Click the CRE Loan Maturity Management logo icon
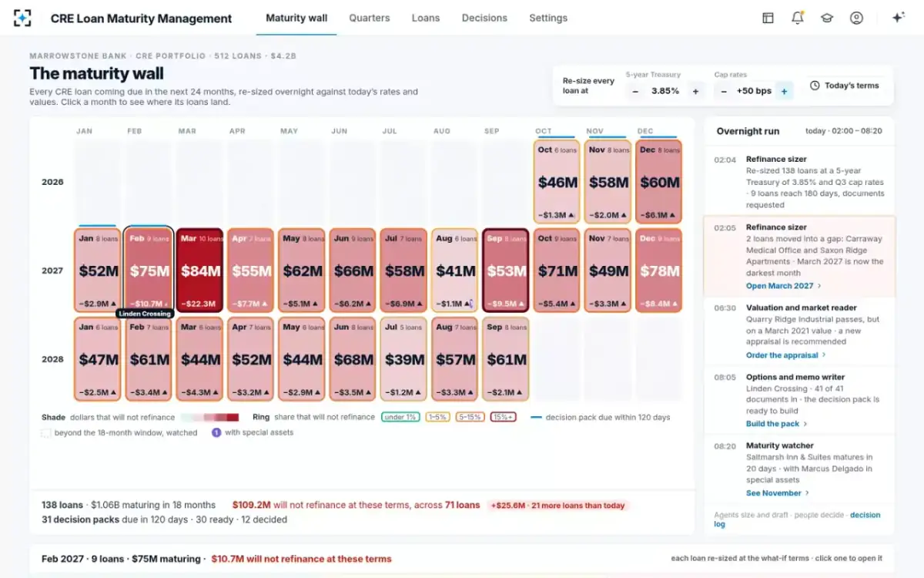924x578 pixels. pyautogui.click(x=23, y=18)
